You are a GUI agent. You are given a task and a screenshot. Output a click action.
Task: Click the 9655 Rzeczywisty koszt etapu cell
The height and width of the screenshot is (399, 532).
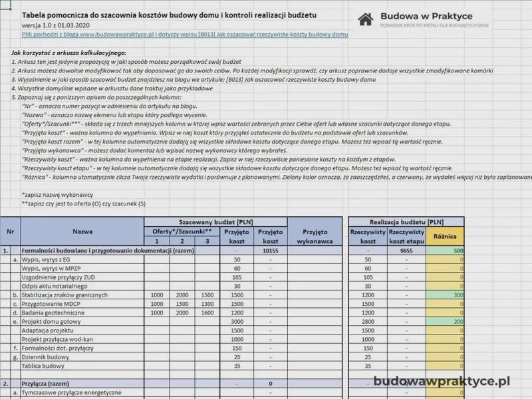pyautogui.click(x=406, y=251)
